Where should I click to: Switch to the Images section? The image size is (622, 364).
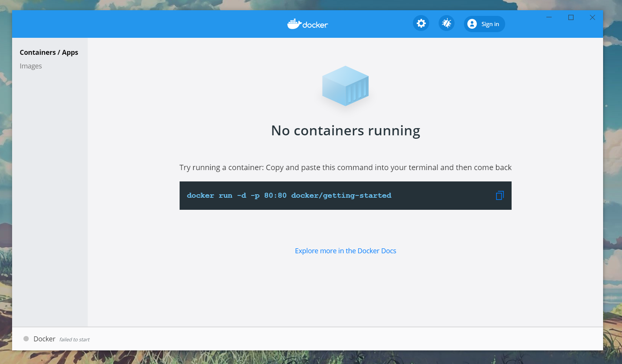tap(31, 66)
